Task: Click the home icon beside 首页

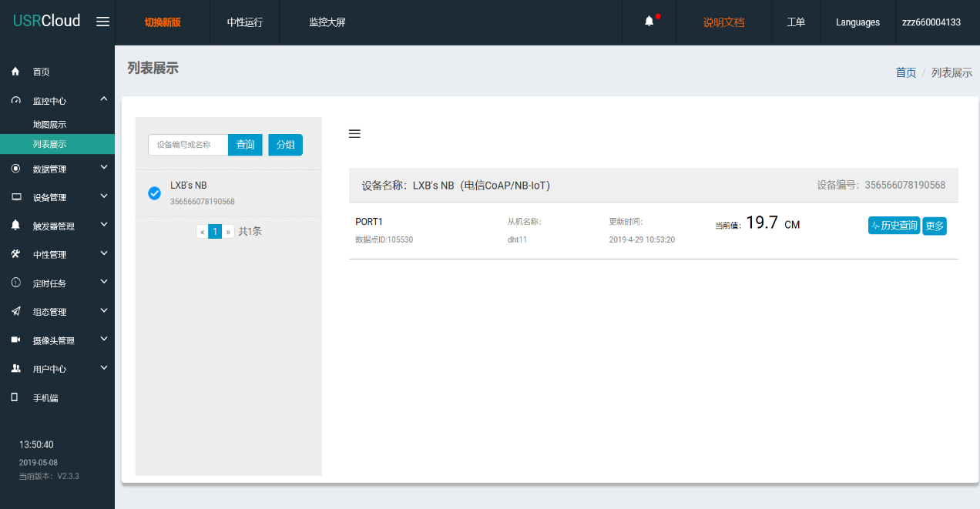Action: tap(15, 72)
